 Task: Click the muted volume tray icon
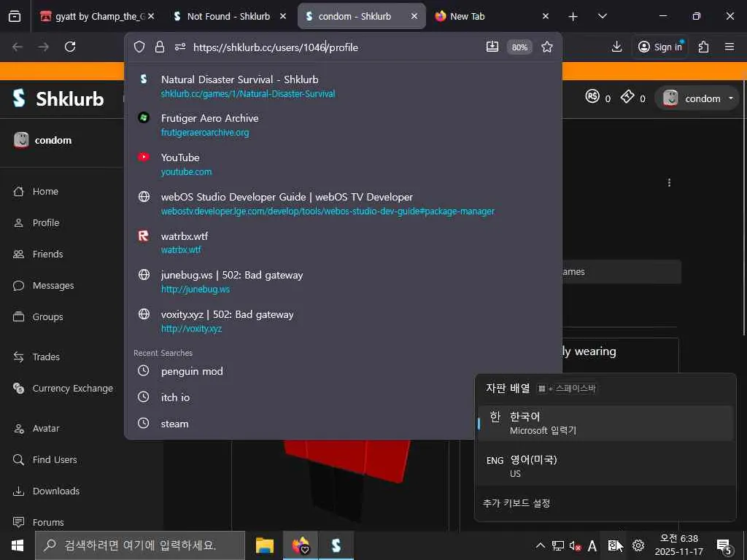tap(575, 545)
